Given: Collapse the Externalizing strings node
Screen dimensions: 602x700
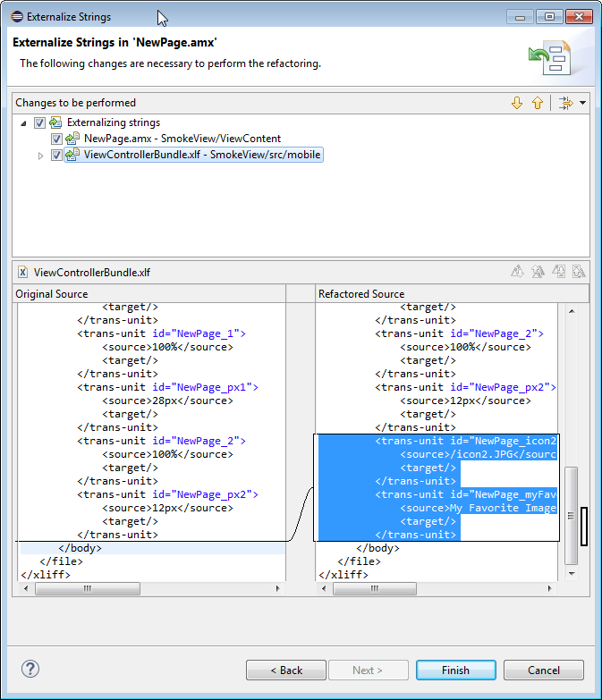Looking at the screenshot, I should point(23,123).
